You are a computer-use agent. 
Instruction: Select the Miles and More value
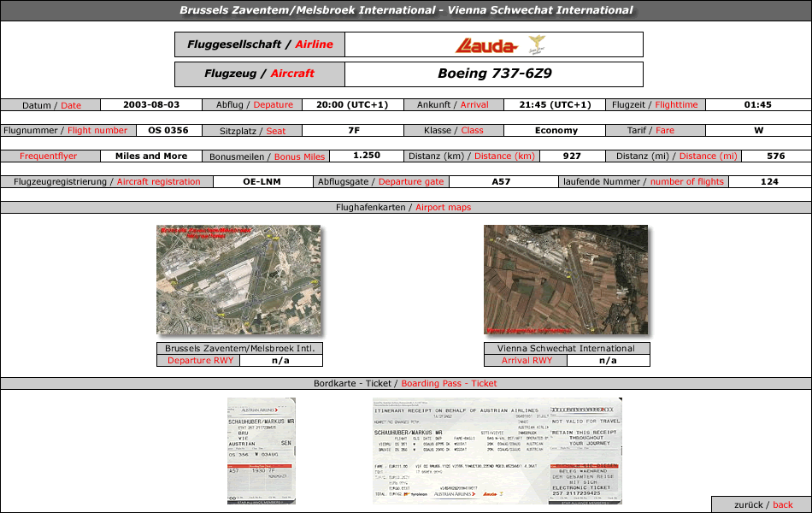tap(151, 156)
